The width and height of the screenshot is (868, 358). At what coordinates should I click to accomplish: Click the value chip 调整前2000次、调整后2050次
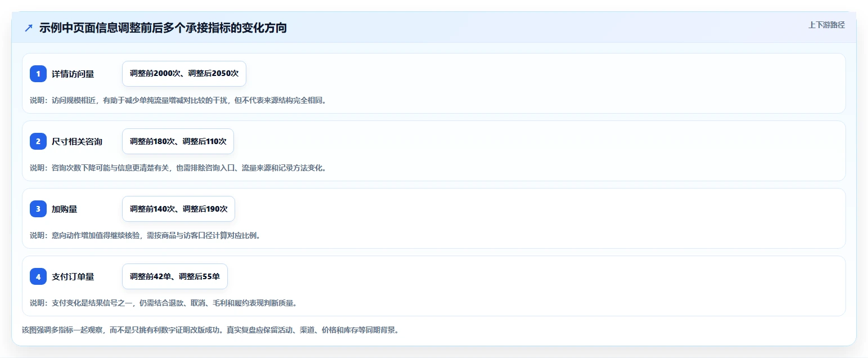pos(184,74)
